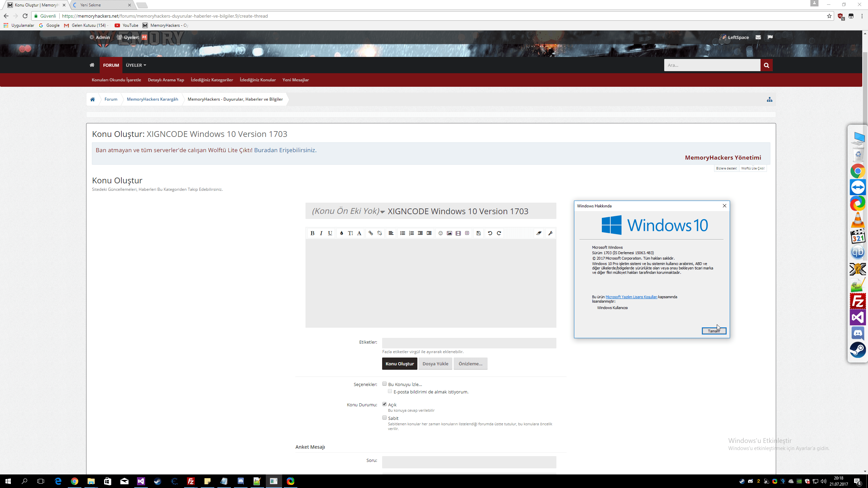868x488 pixels.
Task: Open the volume control in system tray
Action: click(x=824, y=481)
